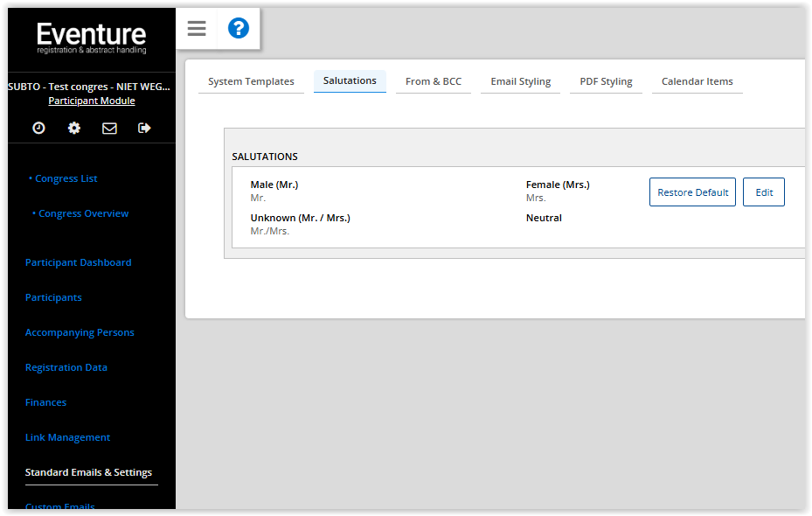
Task: Open Congress Overview in sidebar
Action: [x=83, y=213]
